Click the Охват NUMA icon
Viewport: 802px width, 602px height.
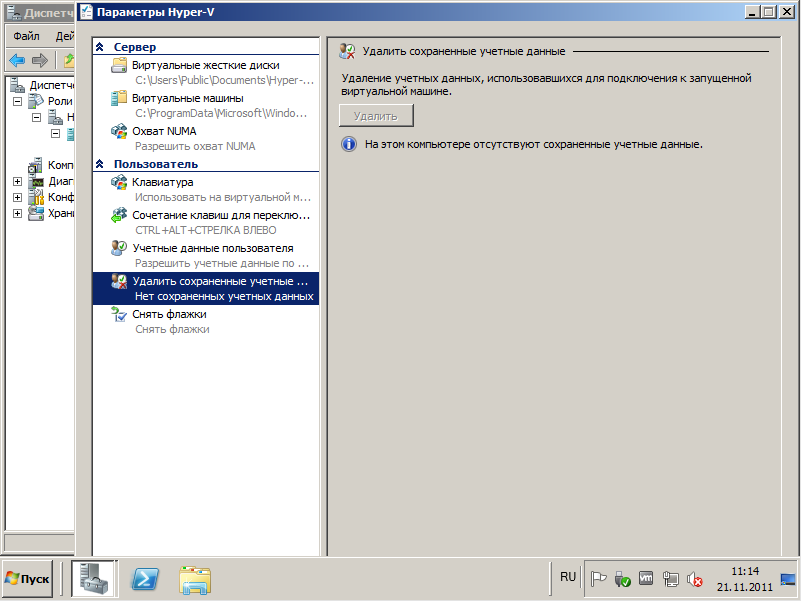pos(119,131)
